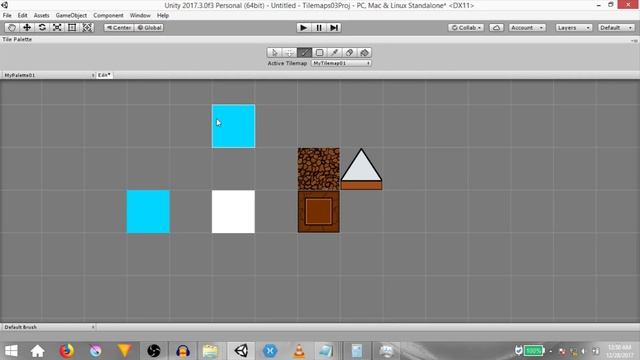Open the cloud Services button
The image size is (640, 360).
tap(496, 28)
